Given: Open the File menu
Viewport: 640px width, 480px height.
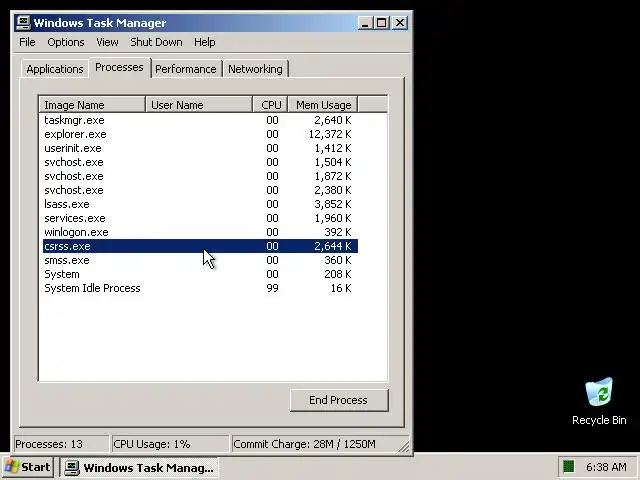Looking at the screenshot, I should [x=27, y=42].
